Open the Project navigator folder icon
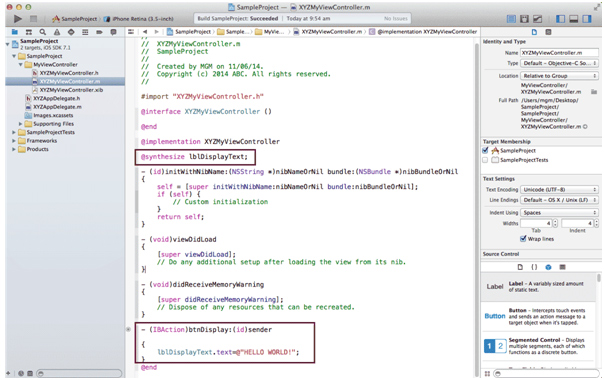 coord(15,32)
